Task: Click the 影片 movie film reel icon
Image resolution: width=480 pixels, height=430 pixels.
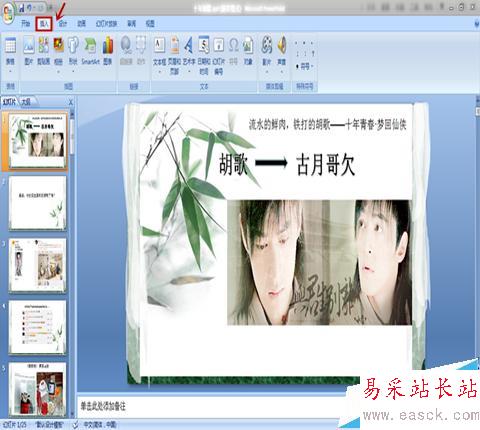Action: pyautogui.click(x=267, y=45)
